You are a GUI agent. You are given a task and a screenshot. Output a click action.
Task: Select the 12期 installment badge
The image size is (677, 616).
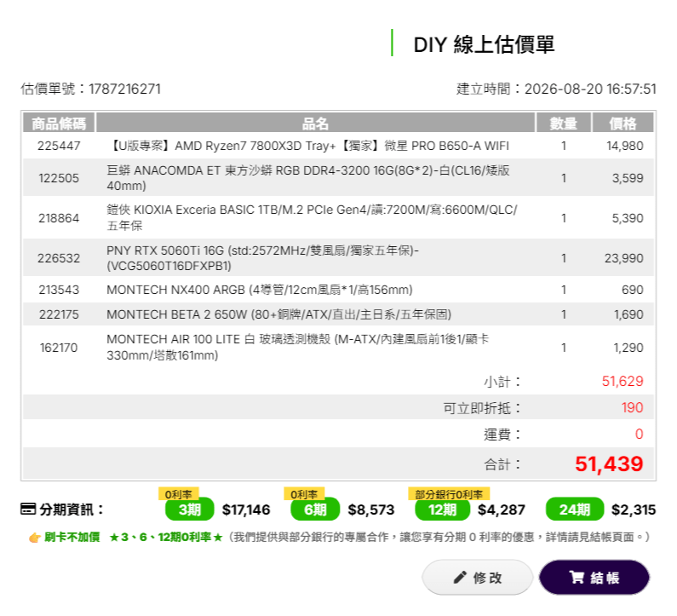pyautogui.click(x=442, y=509)
